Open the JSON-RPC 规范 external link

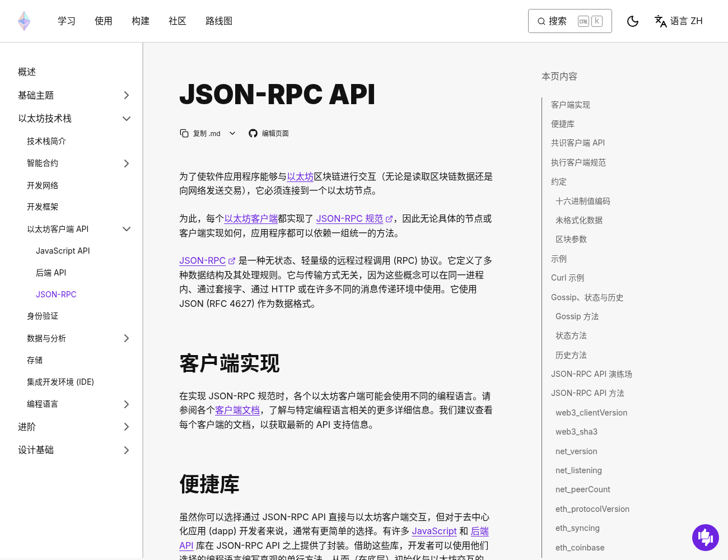click(x=354, y=219)
